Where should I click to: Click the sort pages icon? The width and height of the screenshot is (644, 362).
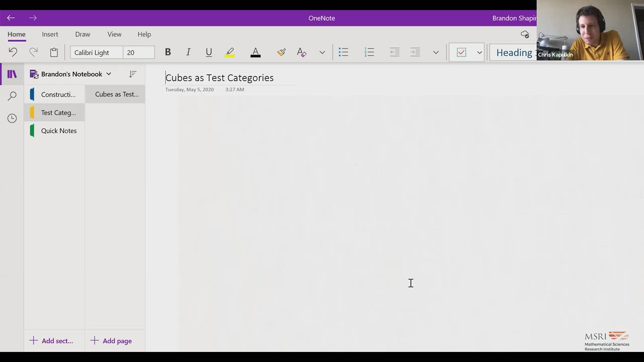coord(133,74)
